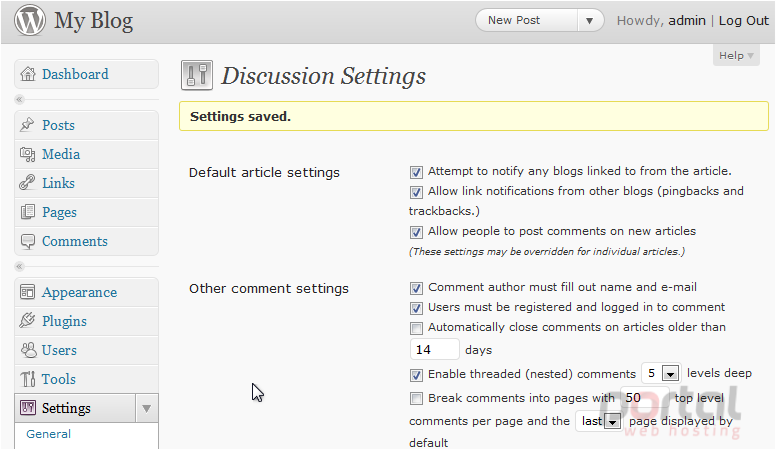Open the Dashboard home icon
776x450 pixels.
tap(28, 74)
